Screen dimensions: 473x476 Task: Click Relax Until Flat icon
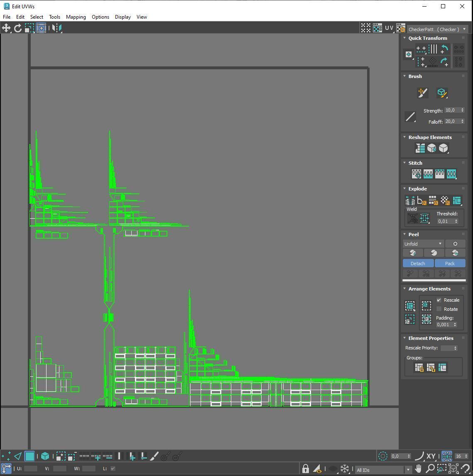(432, 148)
